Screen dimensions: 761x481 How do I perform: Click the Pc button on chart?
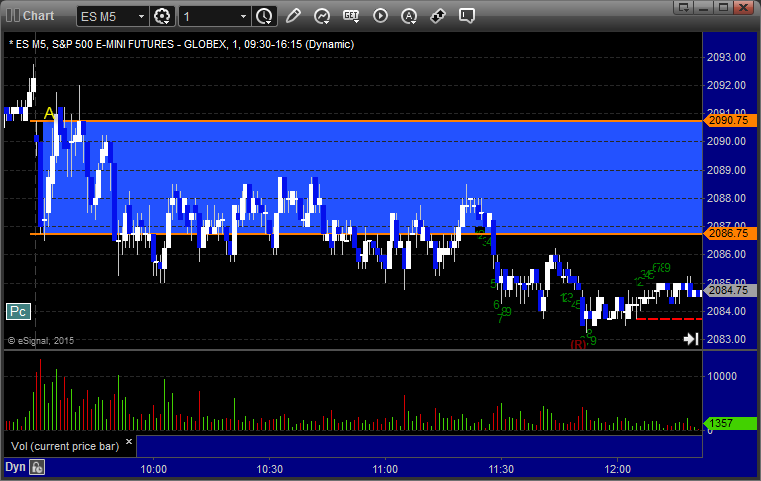18,312
